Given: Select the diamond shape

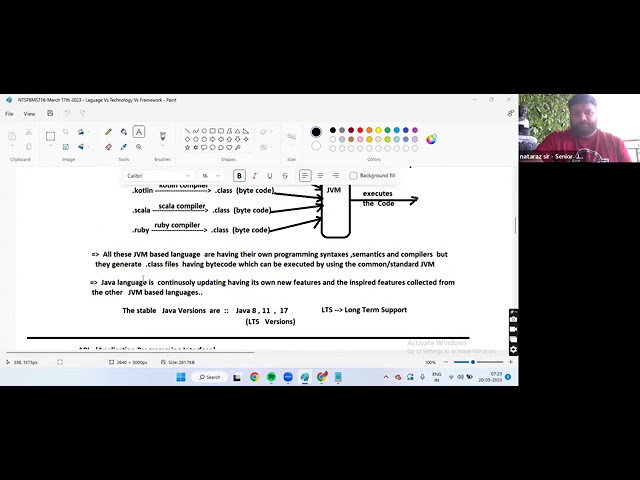Looking at the screenshot, I should click(187, 139).
